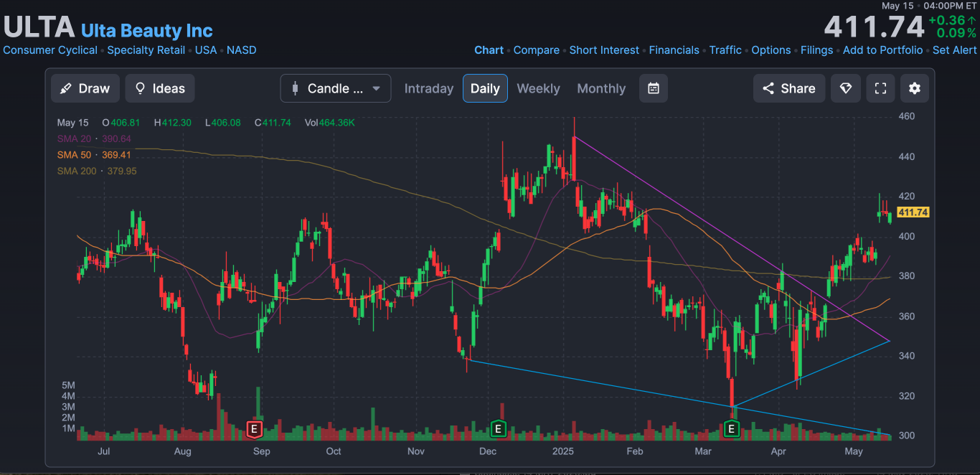Open the Draw tool
The image size is (980, 475).
(85, 88)
